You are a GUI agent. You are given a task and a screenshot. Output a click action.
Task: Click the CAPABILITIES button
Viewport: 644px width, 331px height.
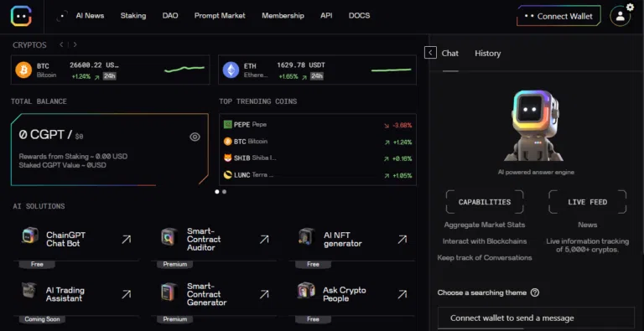(x=485, y=202)
